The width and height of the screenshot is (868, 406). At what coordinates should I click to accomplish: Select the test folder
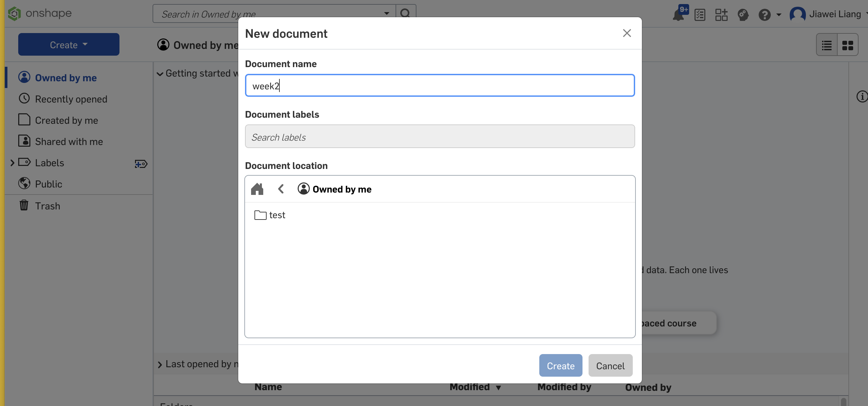click(x=270, y=215)
